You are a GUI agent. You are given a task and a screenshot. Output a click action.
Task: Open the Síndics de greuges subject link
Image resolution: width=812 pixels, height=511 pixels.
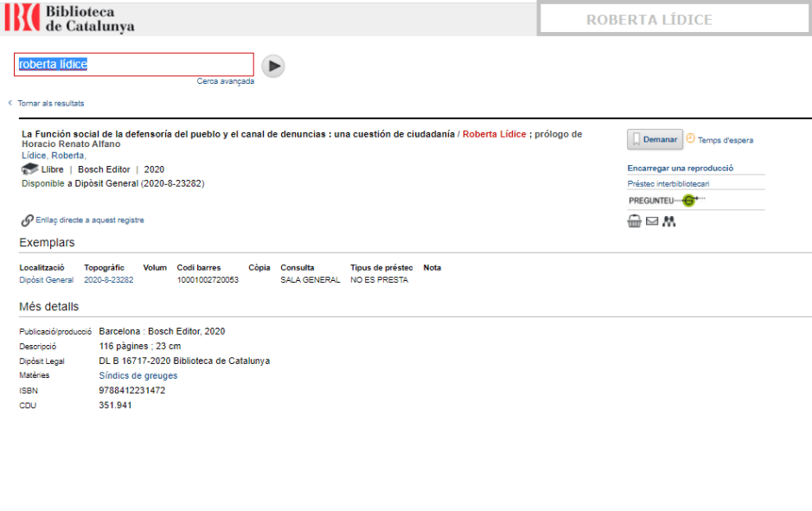click(137, 375)
